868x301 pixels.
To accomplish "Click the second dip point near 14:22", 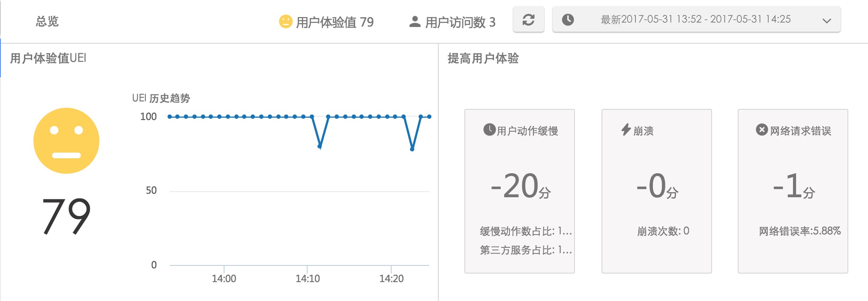I will pyautogui.click(x=412, y=149).
